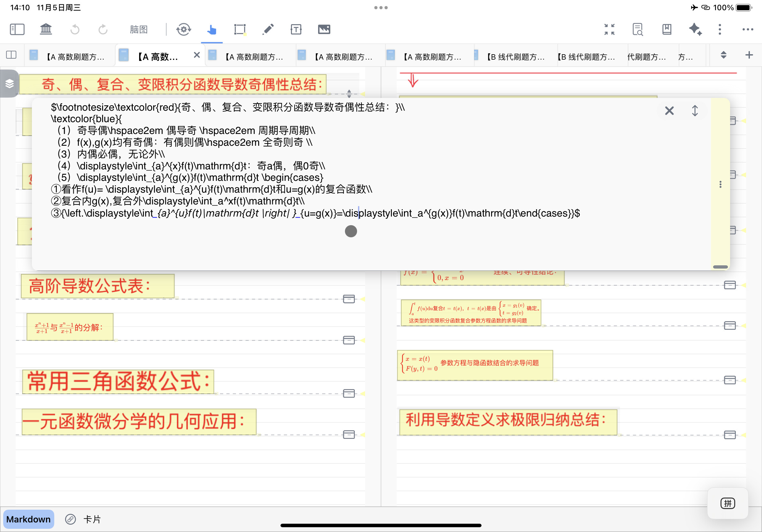This screenshot has width=762, height=532.
Task: Toggle split view icon in tab bar
Action: point(11,55)
